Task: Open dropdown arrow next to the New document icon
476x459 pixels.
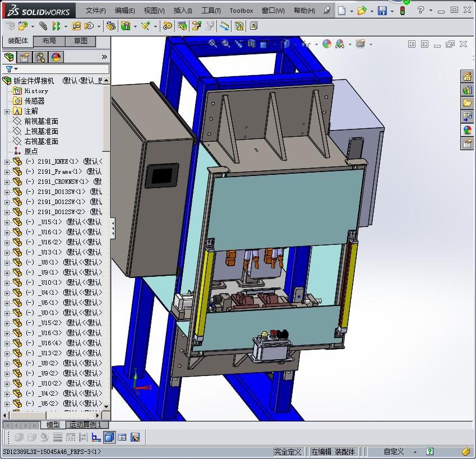Action: pyautogui.click(x=352, y=11)
